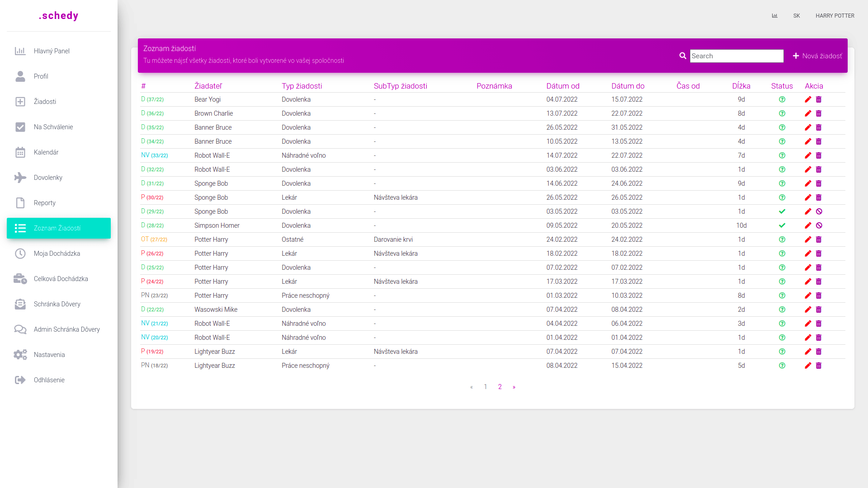Delete request D (22/22) Wasowski Mike
The height and width of the screenshot is (488, 868).
tap(819, 310)
